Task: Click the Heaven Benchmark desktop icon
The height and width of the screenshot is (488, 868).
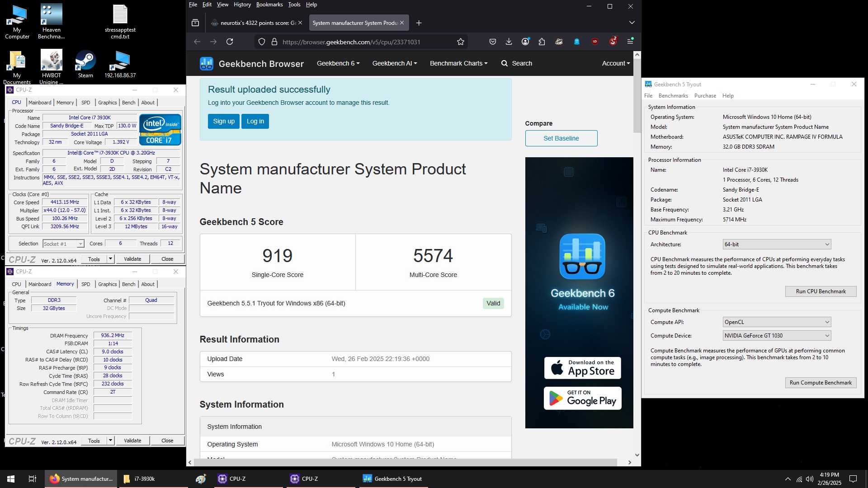Action: pyautogui.click(x=51, y=21)
